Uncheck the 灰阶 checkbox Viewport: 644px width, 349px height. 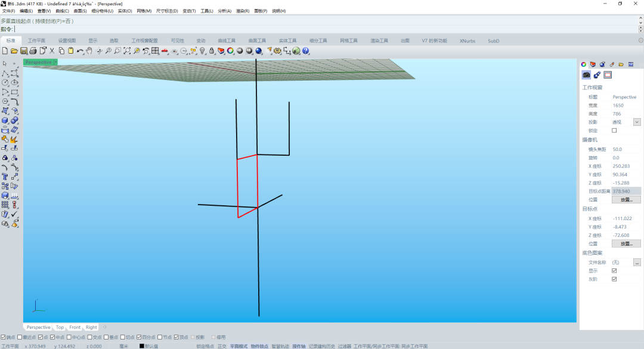[x=614, y=279]
